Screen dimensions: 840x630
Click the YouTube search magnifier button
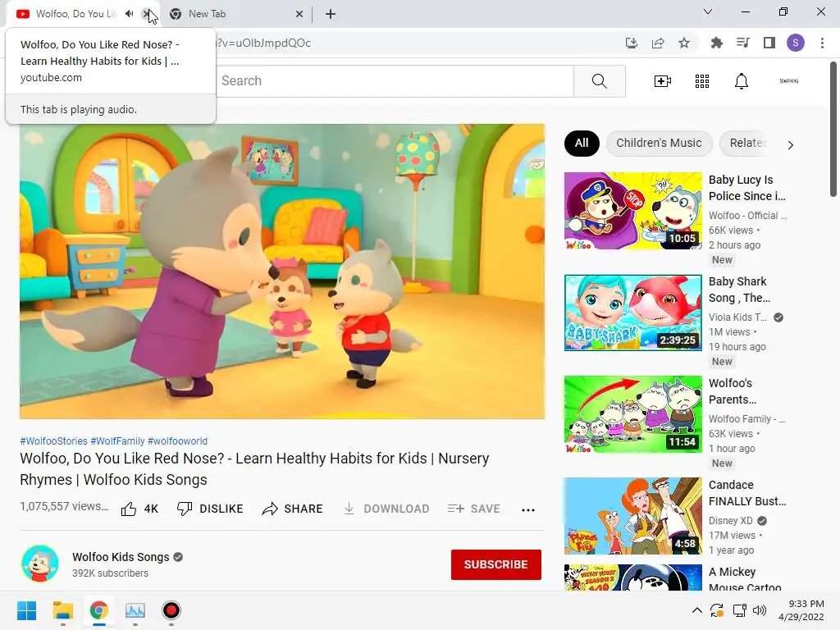tap(600, 81)
